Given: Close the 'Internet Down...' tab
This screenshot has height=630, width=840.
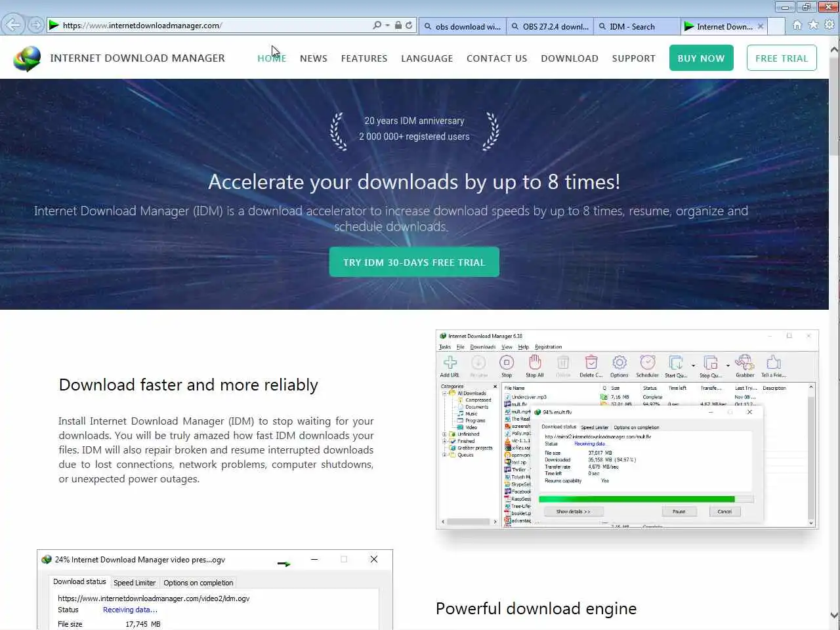Looking at the screenshot, I should 761,26.
